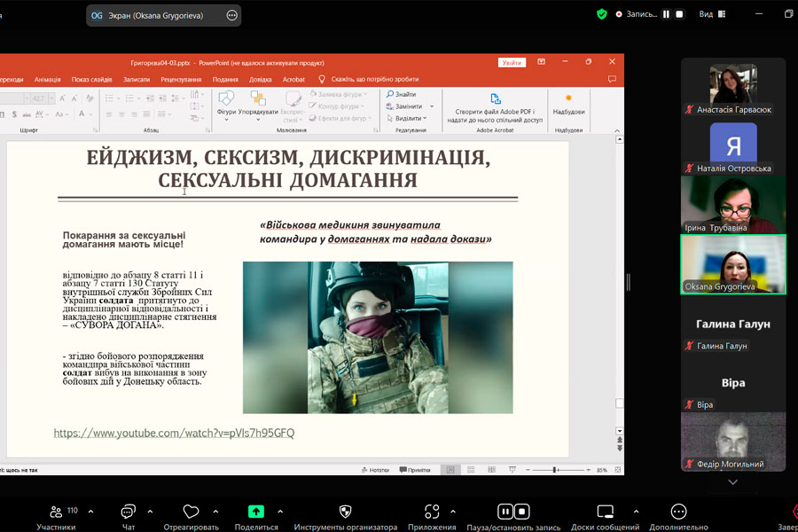The height and width of the screenshot is (532, 798).
Task: Open the Анімація ribbon tab
Action: [47, 80]
